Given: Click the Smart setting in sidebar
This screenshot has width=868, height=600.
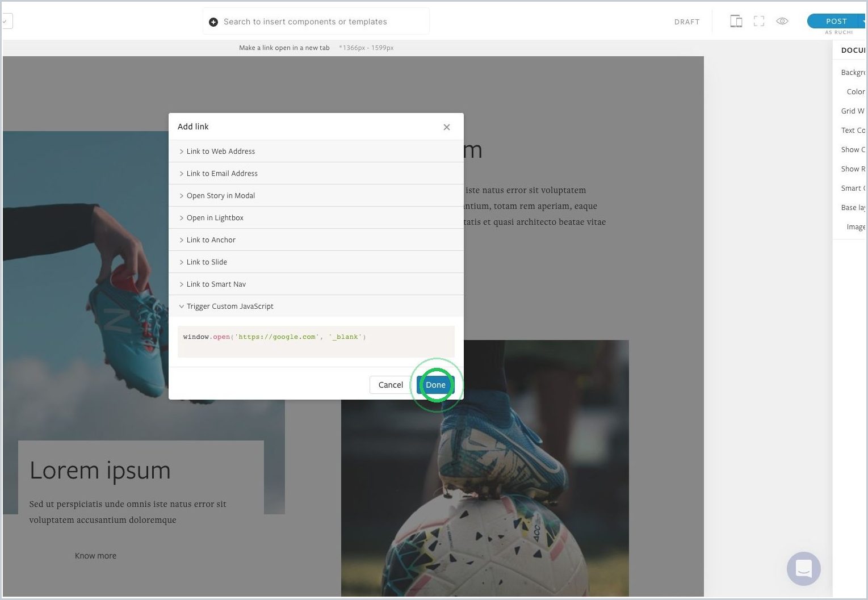Looking at the screenshot, I should 853,188.
